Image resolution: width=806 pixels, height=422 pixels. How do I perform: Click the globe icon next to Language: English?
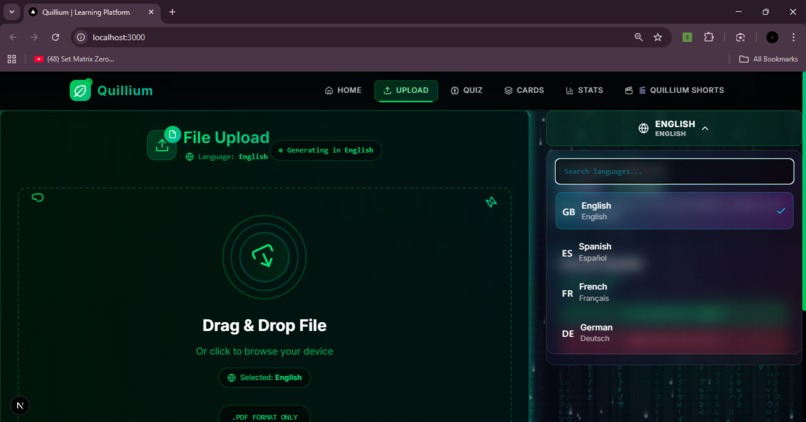190,157
